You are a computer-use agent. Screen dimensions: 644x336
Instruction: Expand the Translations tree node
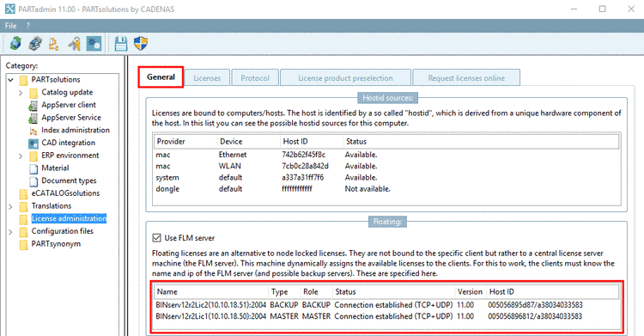tap(10, 206)
